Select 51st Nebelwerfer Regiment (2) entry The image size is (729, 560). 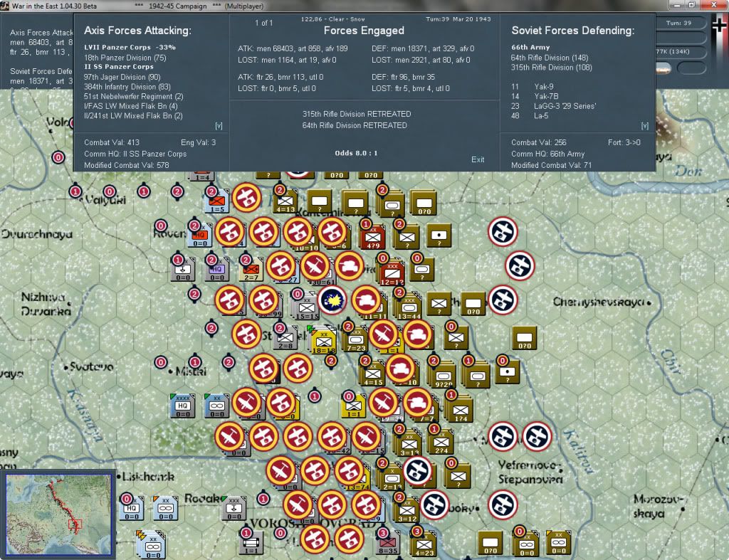pos(133,97)
